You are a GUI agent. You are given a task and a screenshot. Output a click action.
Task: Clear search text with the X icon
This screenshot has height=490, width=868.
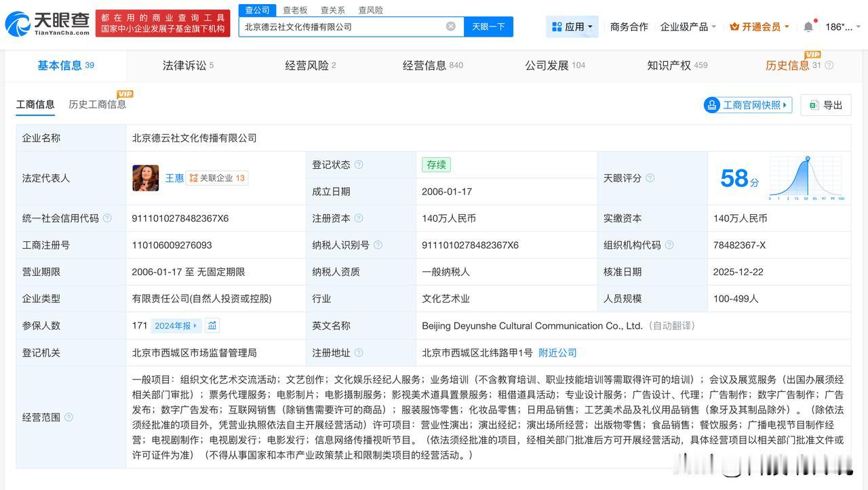(450, 26)
